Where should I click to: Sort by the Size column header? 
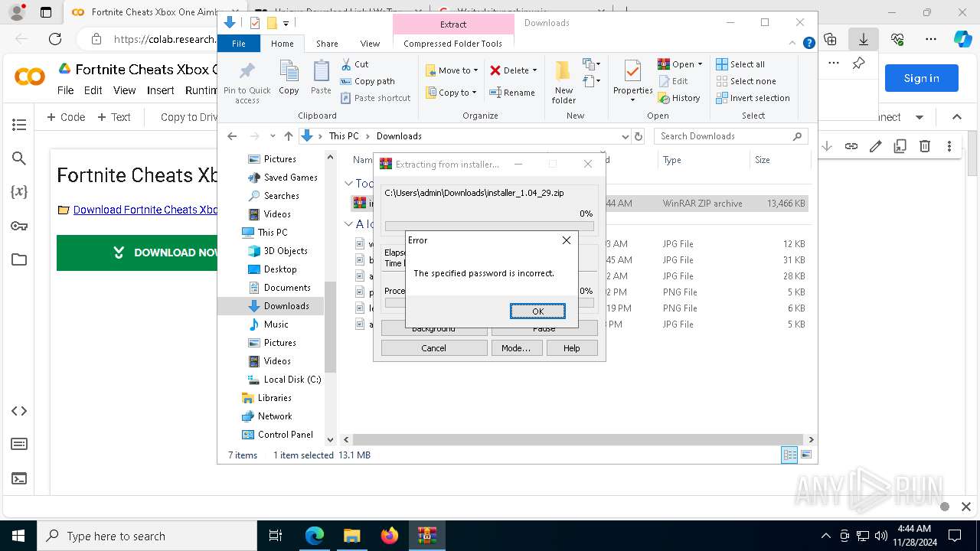tap(779, 160)
